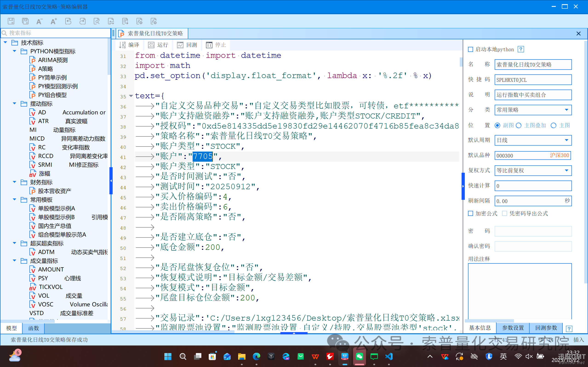588x367 pixels.
Task: Enable the 启动本地python checkbox
Action: [x=471, y=50]
